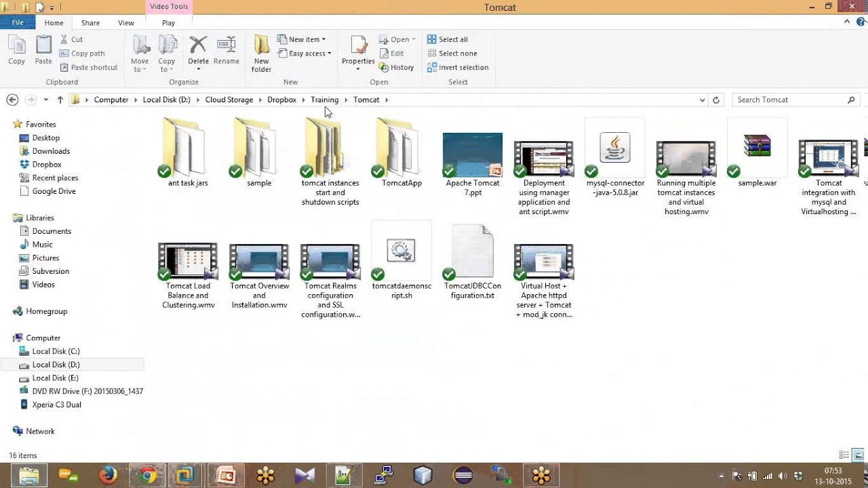Click the volume icon in system tray

pyautogui.click(x=783, y=476)
